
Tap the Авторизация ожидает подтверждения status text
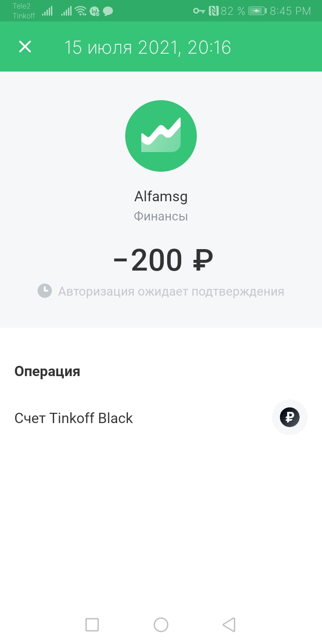coord(171,292)
